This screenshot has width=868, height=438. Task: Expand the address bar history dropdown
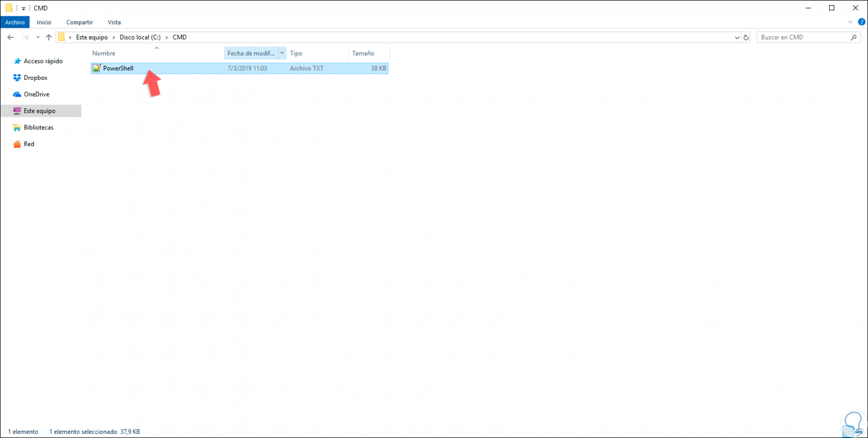pyautogui.click(x=737, y=37)
